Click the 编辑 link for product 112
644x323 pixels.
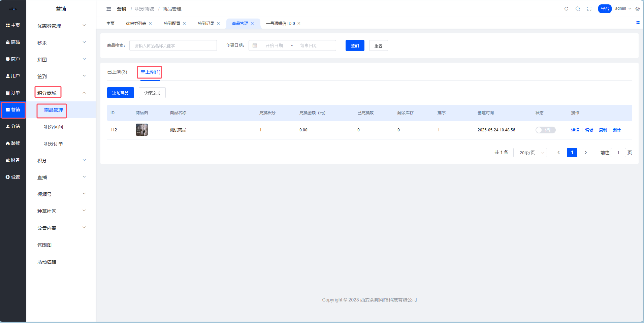click(589, 130)
